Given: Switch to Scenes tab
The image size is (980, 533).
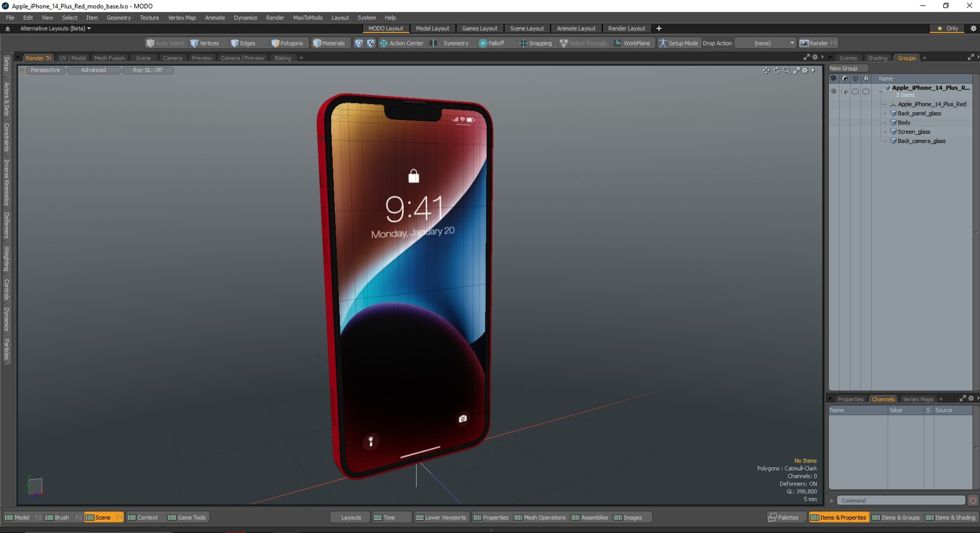Looking at the screenshot, I should point(848,58).
